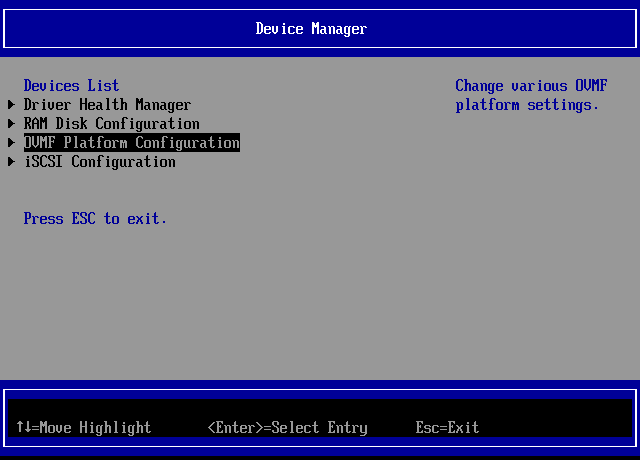Click the arrow beside Driver Health Manager
The height and width of the screenshot is (460, 640).
coord(11,105)
